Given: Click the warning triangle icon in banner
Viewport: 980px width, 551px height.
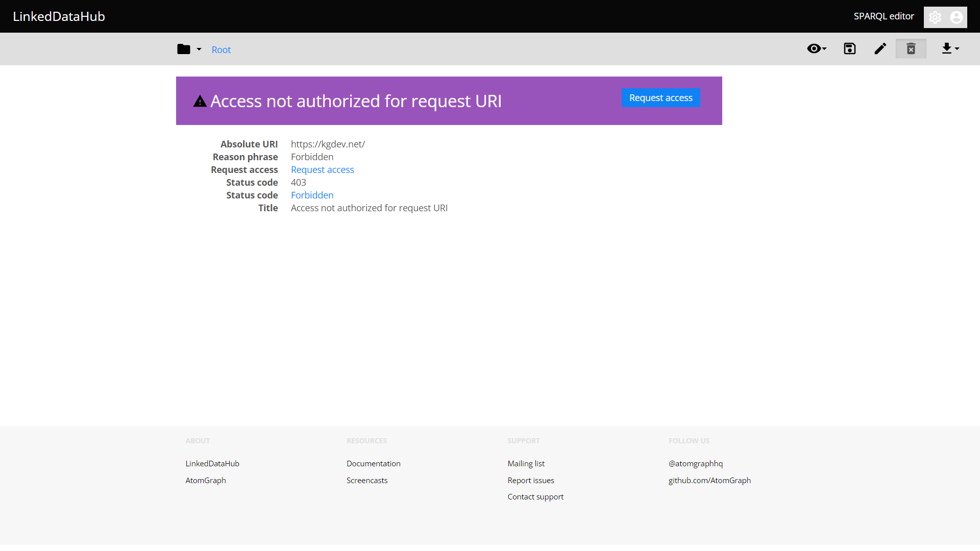Looking at the screenshot, I should click(x=200, y=101).
